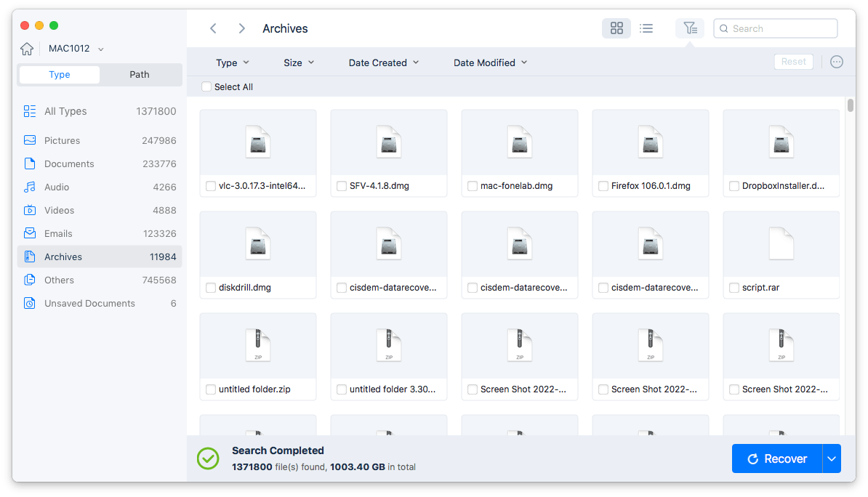The width and height of the screenshot is (868, 497).
Task: Click the home icon above the sidebar
Action: pyautogui.click(x=27, y=48)
